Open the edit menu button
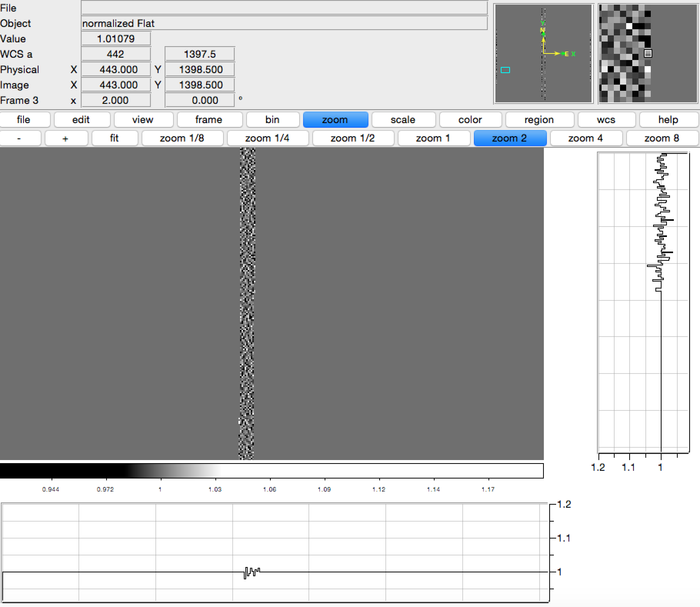Viewport: 700px width, 607px height. click(x=82, y=120)
